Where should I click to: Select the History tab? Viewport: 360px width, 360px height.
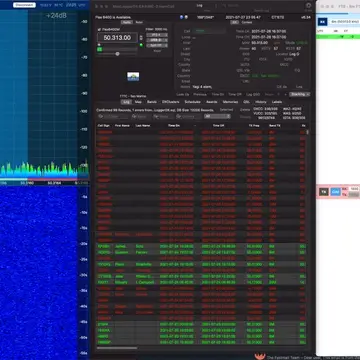coord(261,102)
